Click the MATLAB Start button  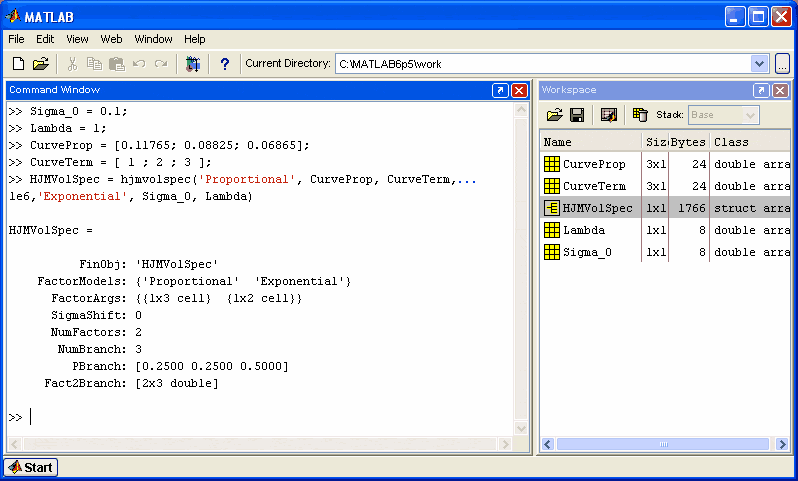[x=31, y=467]
